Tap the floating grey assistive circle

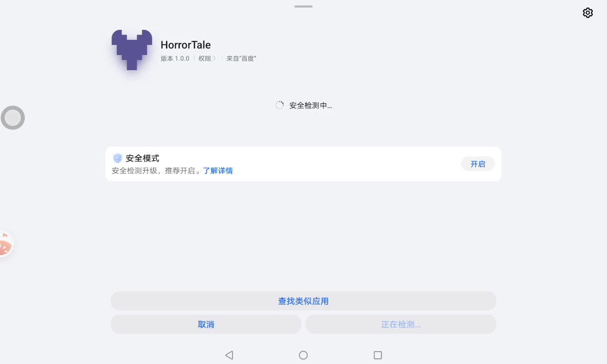[13, 118]
